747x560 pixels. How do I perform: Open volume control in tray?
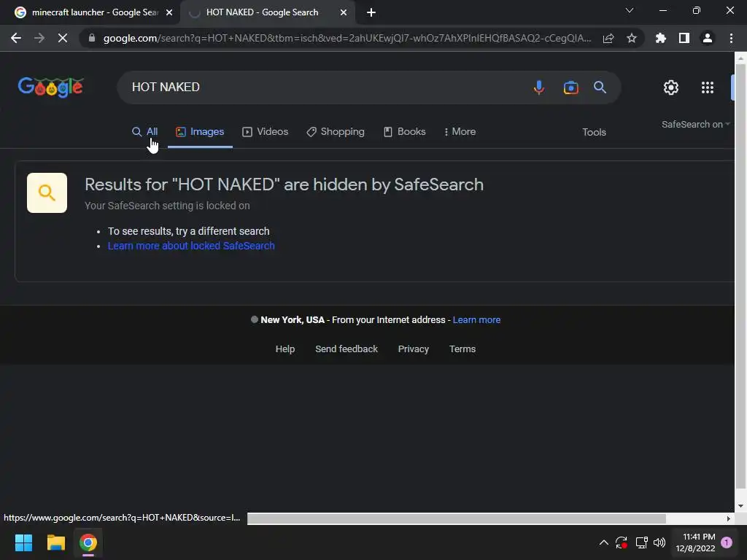tap(659, 542)
